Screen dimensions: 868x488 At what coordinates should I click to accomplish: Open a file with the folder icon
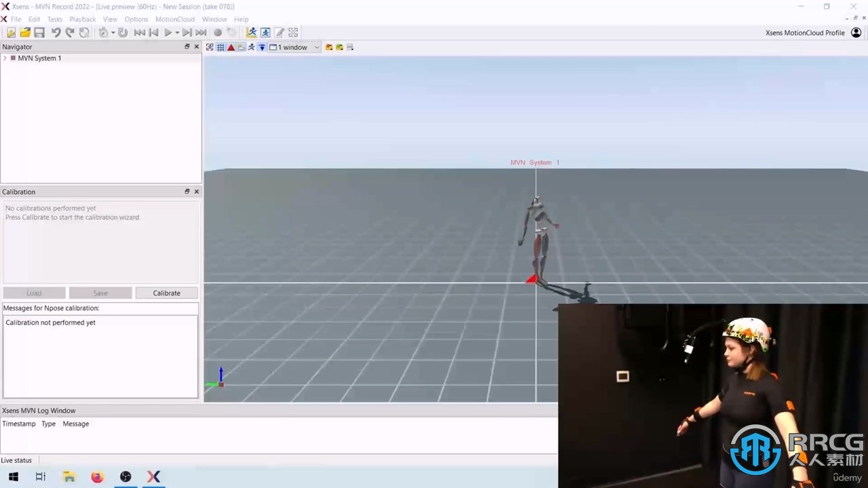point(25,33)
